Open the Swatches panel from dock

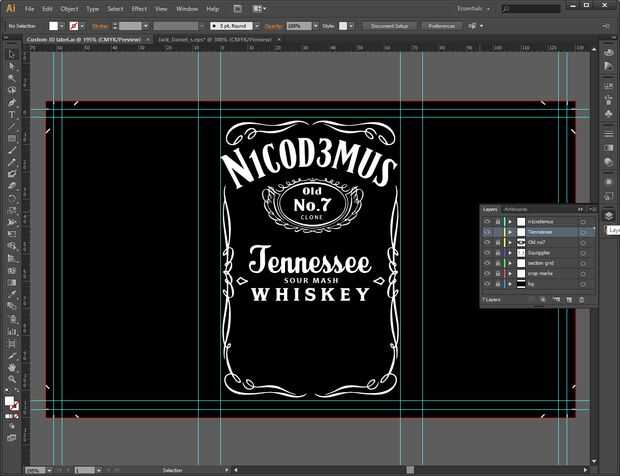(x=609, y=85)
